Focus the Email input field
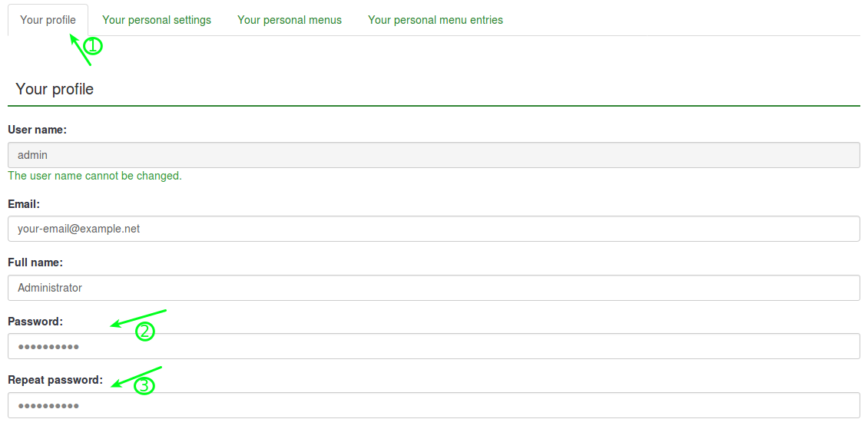 pos(433,229)
